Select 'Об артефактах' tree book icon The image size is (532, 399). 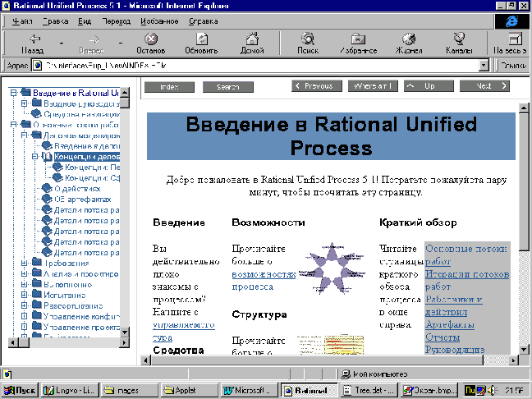[x=47, y=199]
